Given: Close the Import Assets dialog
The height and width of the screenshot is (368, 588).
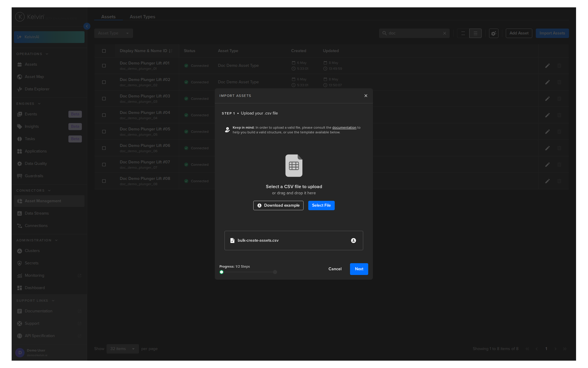Looking at the screenshot, I should coord(366,96).
